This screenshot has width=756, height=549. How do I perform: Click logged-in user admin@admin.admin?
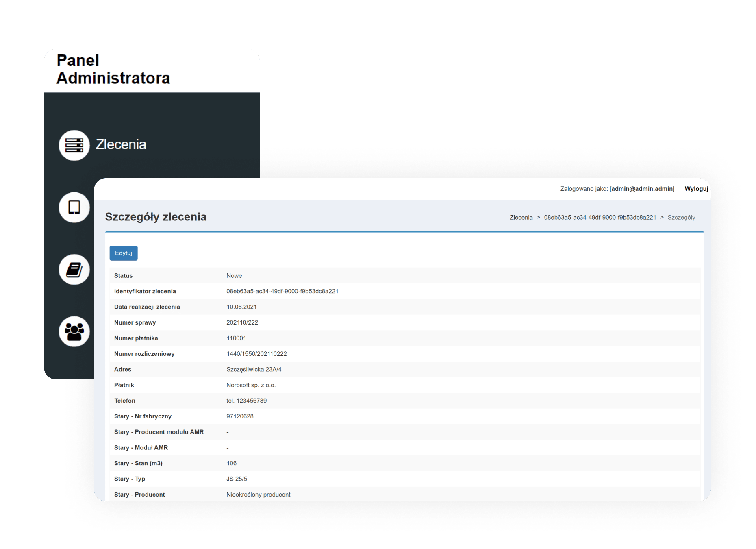coord(642,189)
